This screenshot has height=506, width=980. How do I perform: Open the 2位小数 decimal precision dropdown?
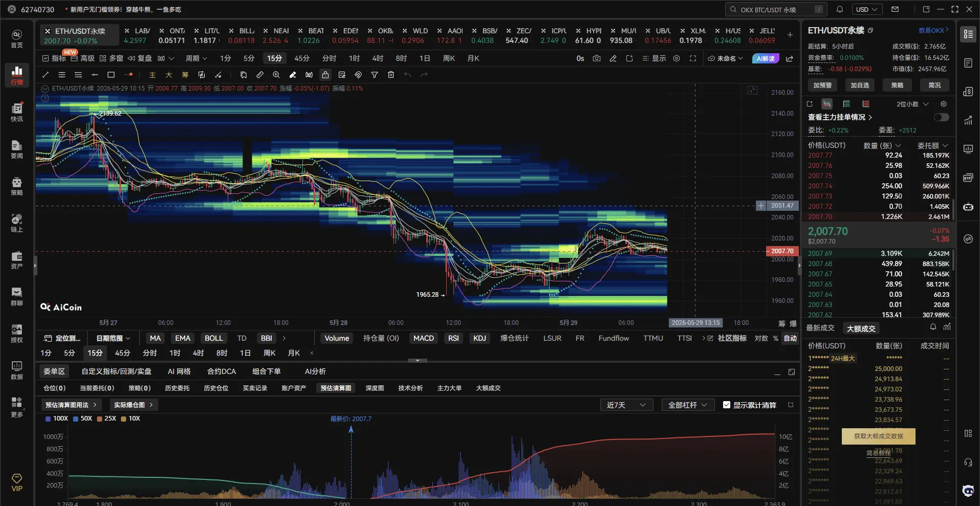[912, 104]
